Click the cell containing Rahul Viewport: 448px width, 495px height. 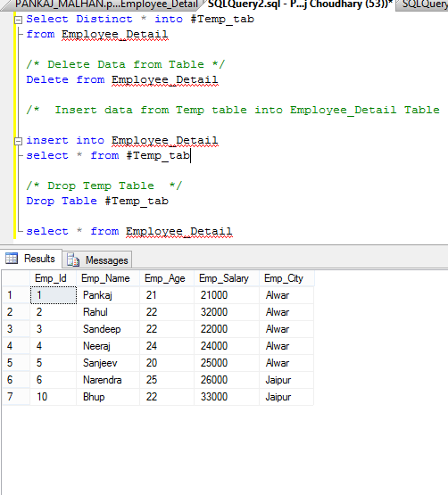108,312
